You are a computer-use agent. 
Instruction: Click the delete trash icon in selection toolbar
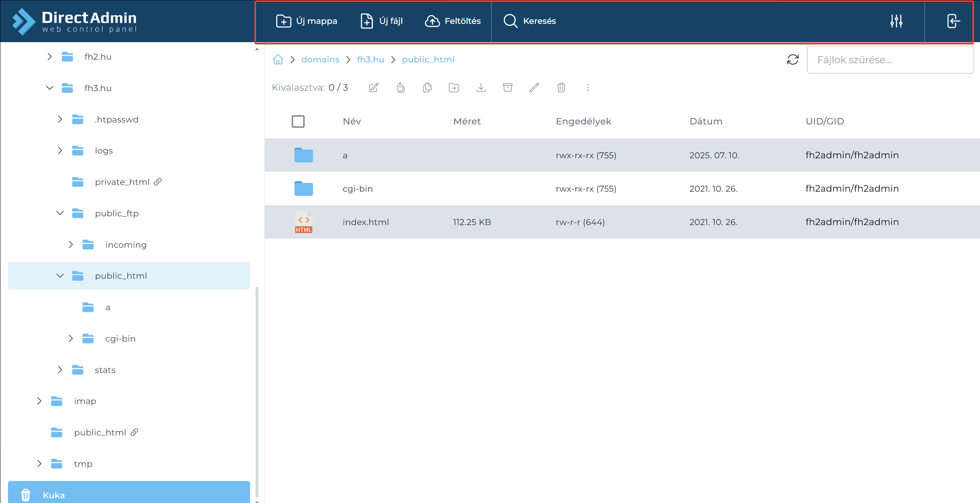561,87
